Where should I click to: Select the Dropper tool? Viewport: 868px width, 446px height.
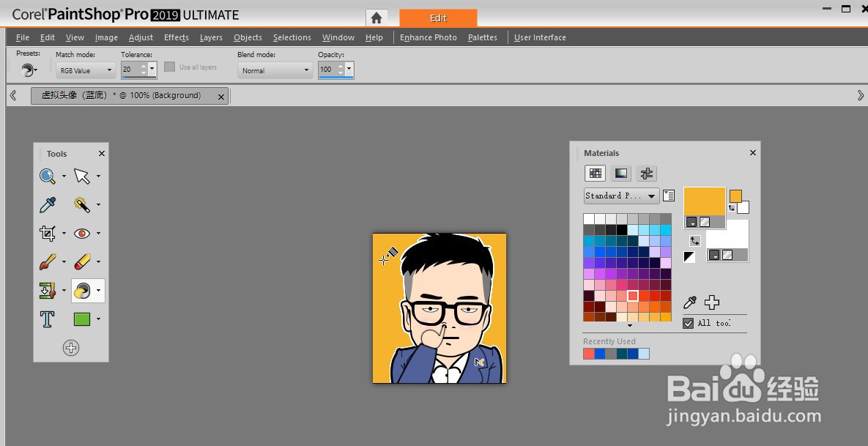pos(45,204)
